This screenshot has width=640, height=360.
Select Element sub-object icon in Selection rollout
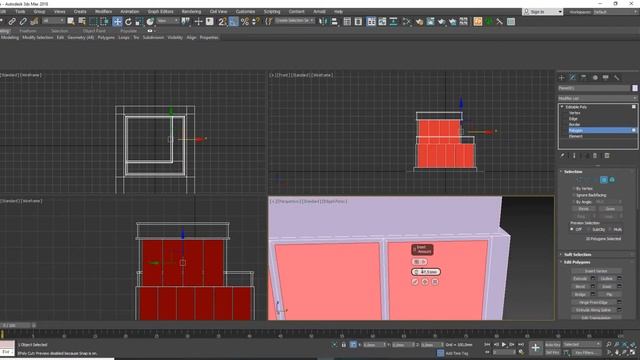[x=612, y=180]
